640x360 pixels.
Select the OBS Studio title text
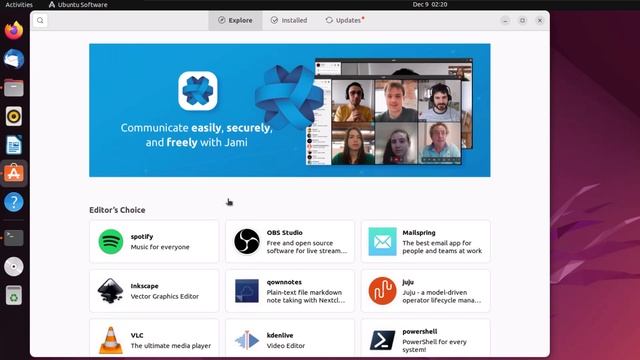[284, 233]
